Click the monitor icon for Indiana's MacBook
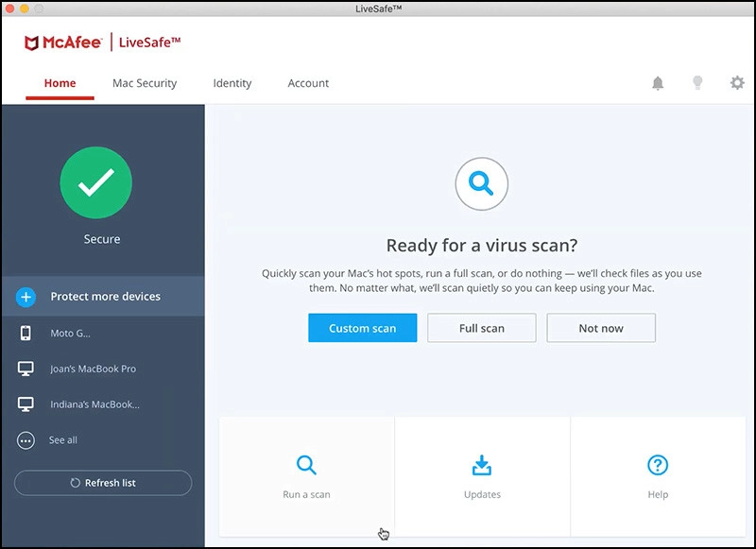The image size is (756, 549). click(26, 404)
